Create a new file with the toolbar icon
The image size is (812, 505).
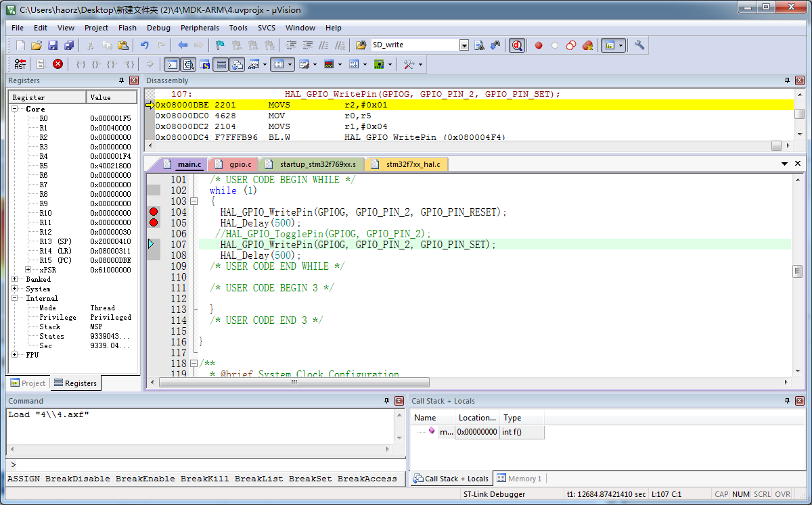[20, 45]
